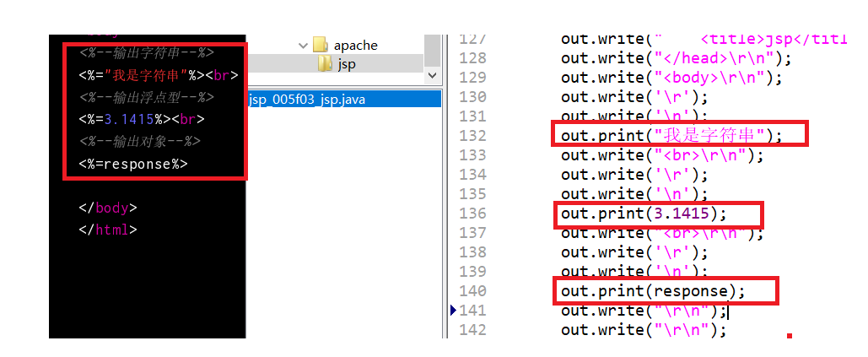Click folder tree scrollbar down arrow
The height and width of the screenshot is (357, 868).
tap(433, 75)
